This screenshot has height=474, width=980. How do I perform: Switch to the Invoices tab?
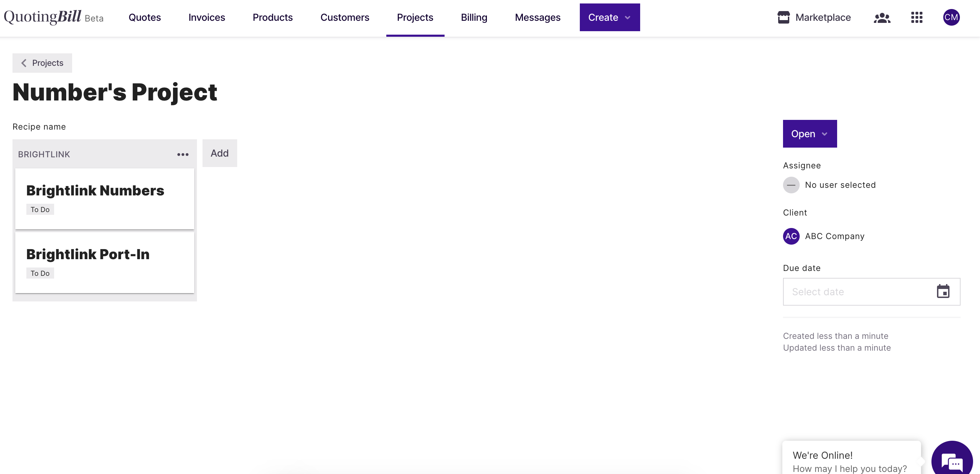207,17
